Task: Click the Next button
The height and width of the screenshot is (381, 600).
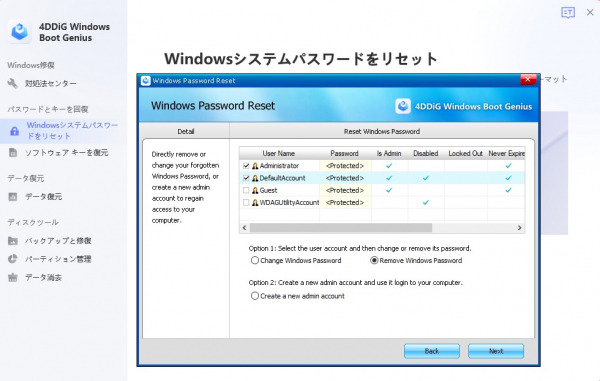Action: pos(496,351)
